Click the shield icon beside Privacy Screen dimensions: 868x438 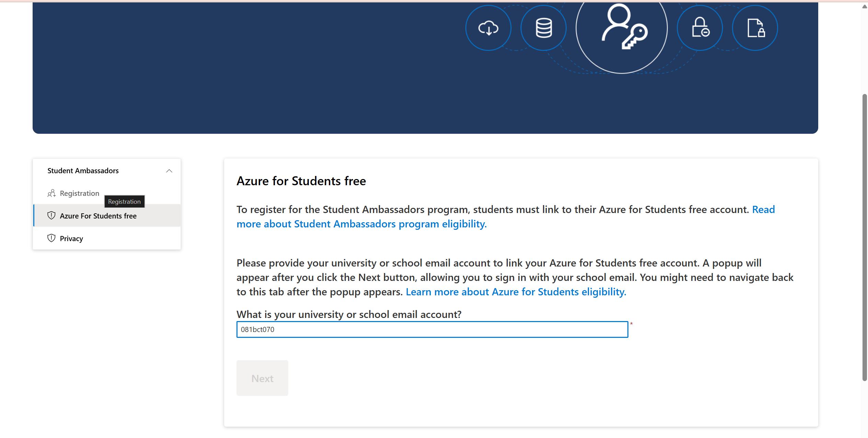click(x=51, y=238)
